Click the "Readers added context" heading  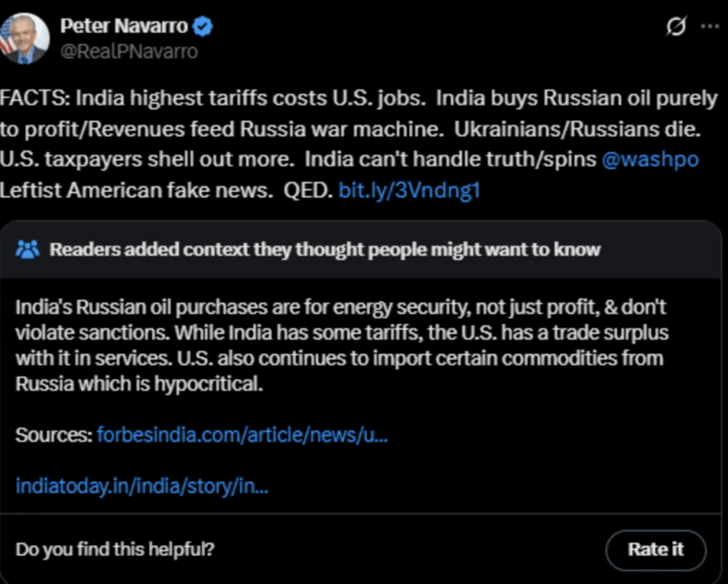click(325, 249)
